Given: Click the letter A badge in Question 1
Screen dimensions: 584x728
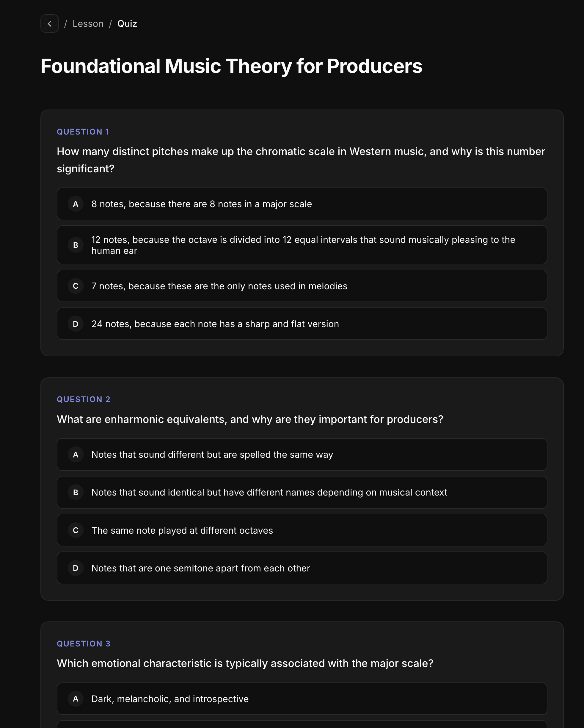Looking at the screenshot, I should click(76, 204).
